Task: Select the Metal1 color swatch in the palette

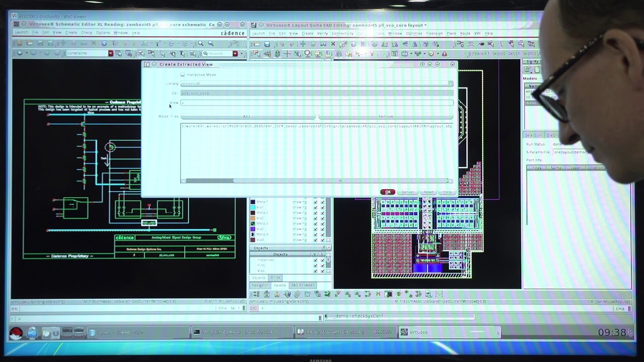Action: pos(253,202)
